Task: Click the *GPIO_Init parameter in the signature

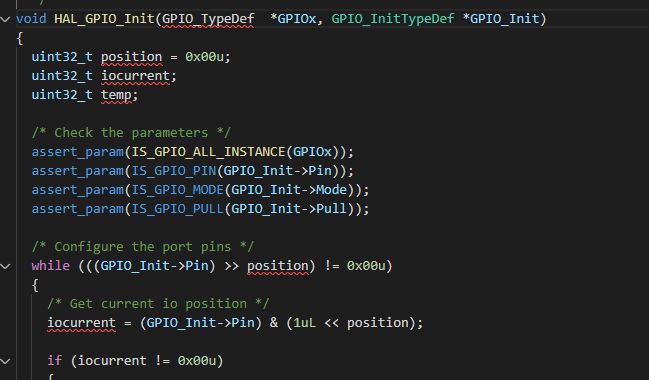Action: (x=500, y=19)
